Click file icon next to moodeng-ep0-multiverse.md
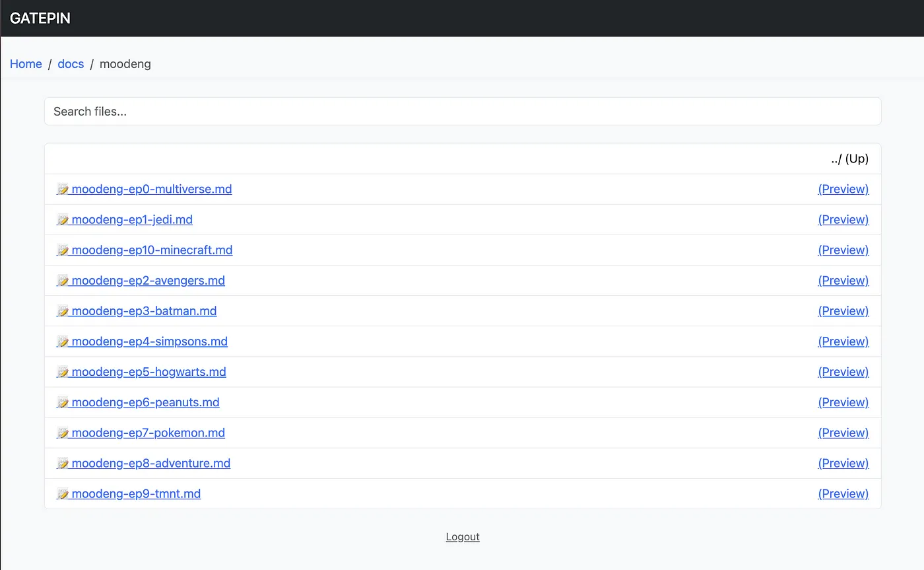924x570 pixels. pyautogui.click(x=63, y=190)
